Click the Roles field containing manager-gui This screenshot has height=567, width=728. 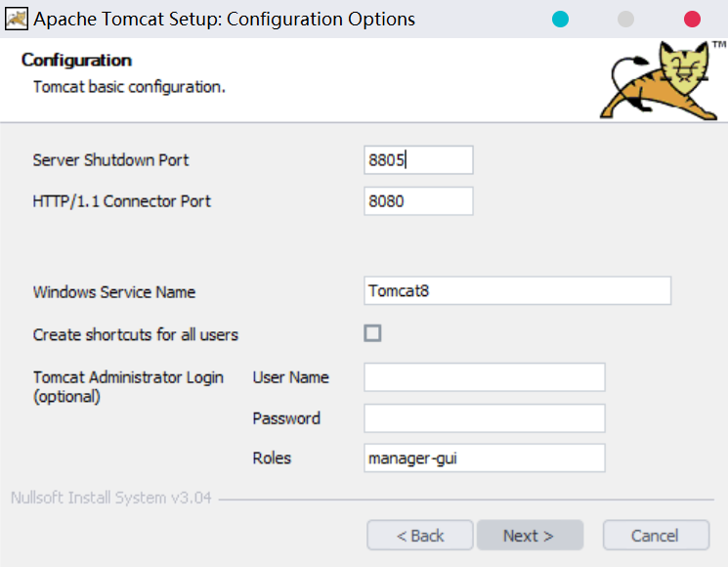pos(485,458)
